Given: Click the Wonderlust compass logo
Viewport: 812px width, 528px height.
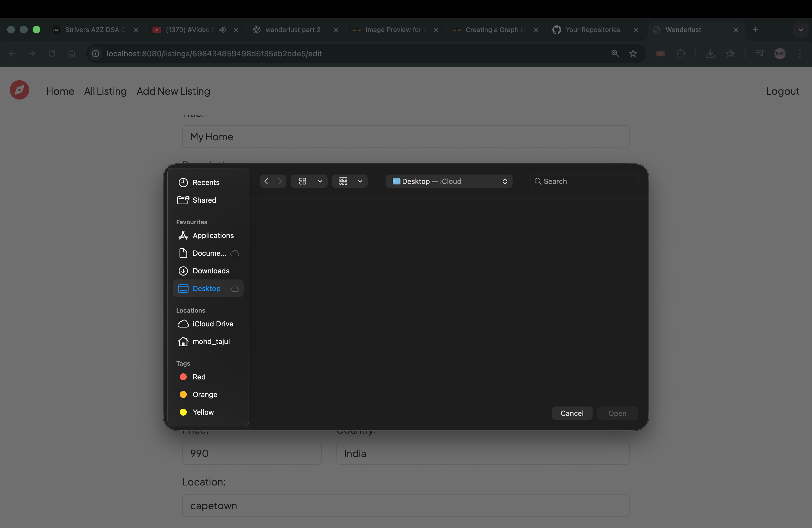Looking at the screenshot, I should pyautogui.click(x=19, y=90).
